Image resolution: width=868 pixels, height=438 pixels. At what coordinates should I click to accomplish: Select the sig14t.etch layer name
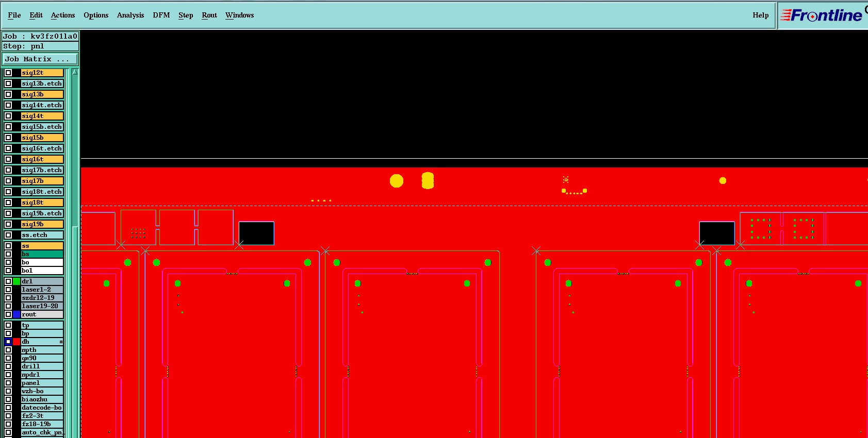[x=42, y=105]
